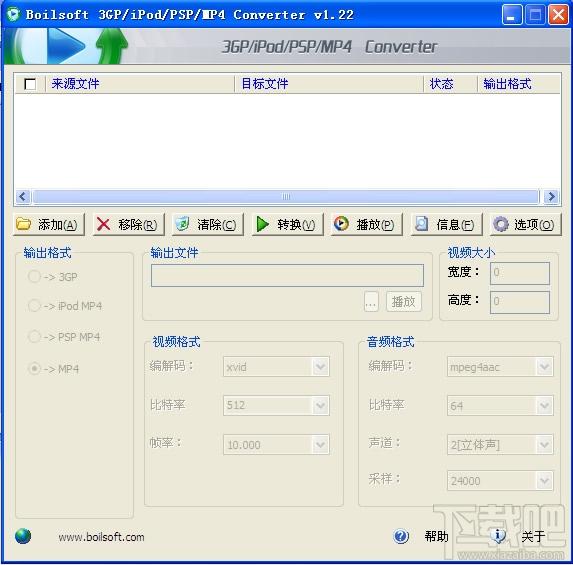This screenshot has height=565, width=573.
Task: Open the video frame rate 10.000 dropdown
Action: point(320,444)
